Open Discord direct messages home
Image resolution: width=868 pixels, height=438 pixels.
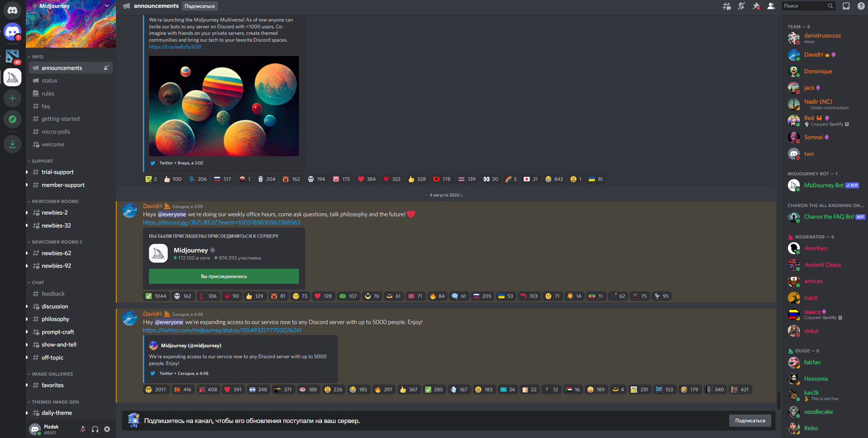point(12,10)
